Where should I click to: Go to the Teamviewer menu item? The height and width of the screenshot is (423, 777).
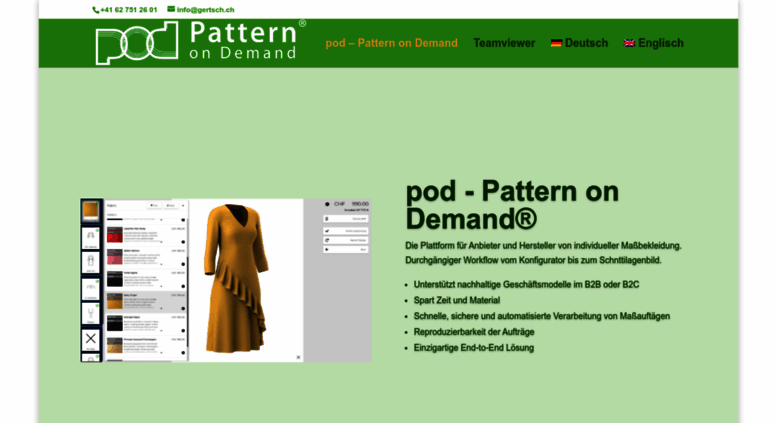(x=504, y=43)
